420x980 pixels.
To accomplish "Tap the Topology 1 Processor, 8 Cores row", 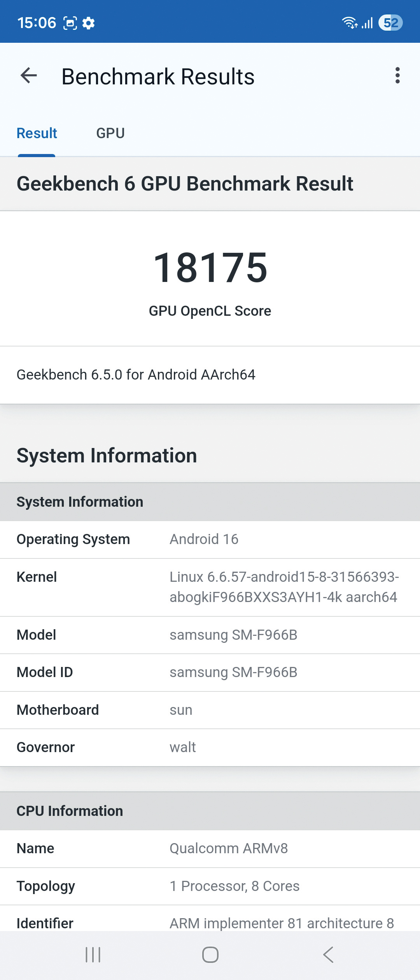I will pos(210,886).
